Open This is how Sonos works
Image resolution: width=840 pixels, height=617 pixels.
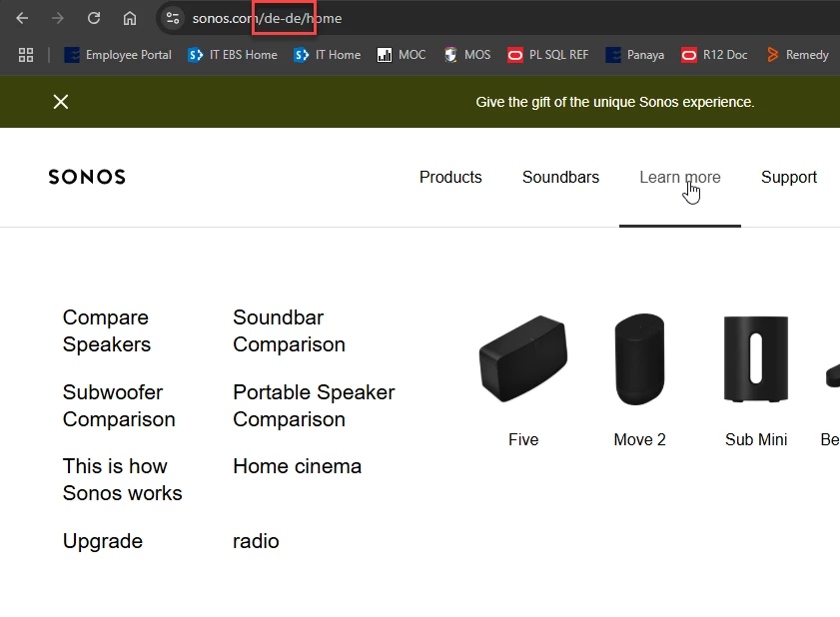(123, 480)
